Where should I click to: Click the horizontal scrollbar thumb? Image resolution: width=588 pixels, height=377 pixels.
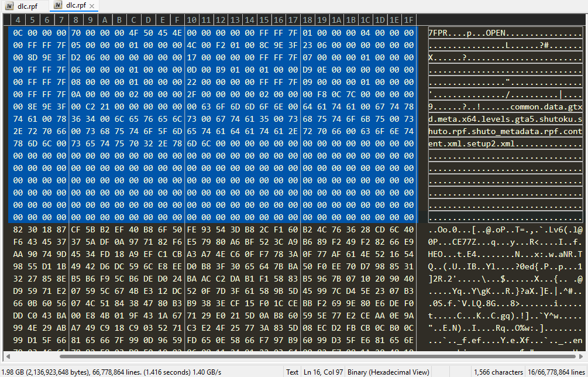[x=317, y=357]
